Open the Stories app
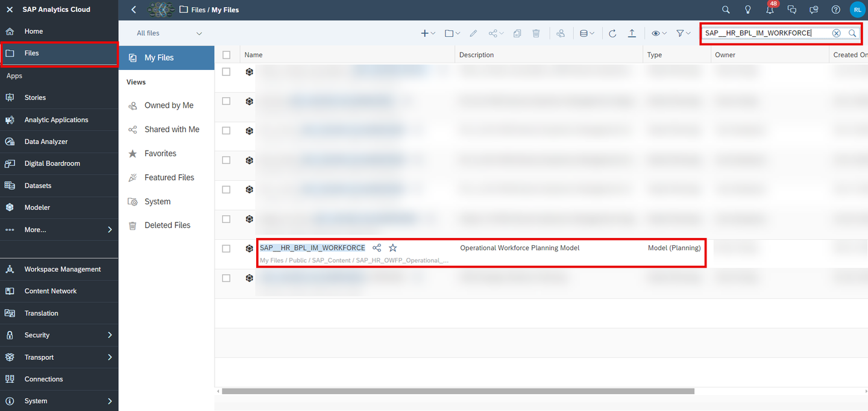The width and height of the screenshot is (868, 411). (59, 98)
